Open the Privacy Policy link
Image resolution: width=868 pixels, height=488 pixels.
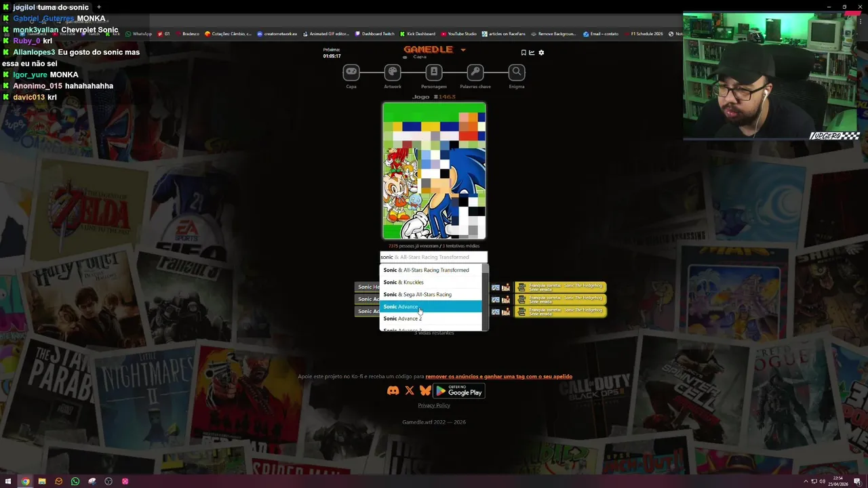434,405
